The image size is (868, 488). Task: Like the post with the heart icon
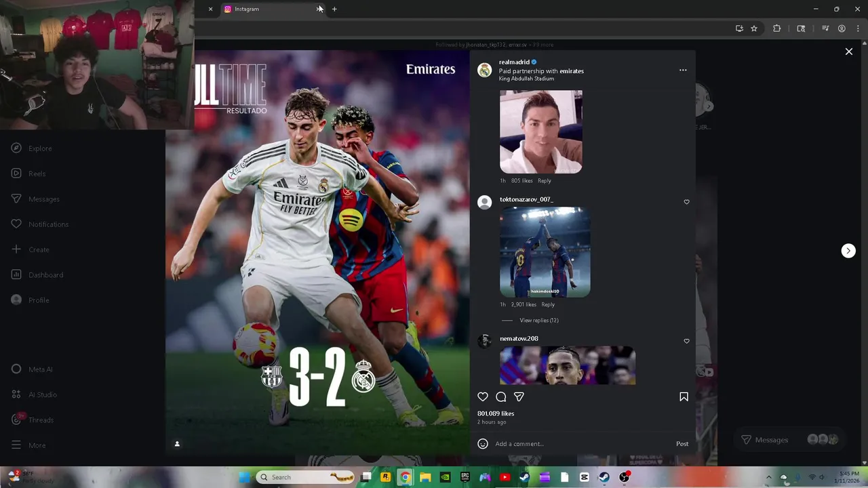pos(483,397)
